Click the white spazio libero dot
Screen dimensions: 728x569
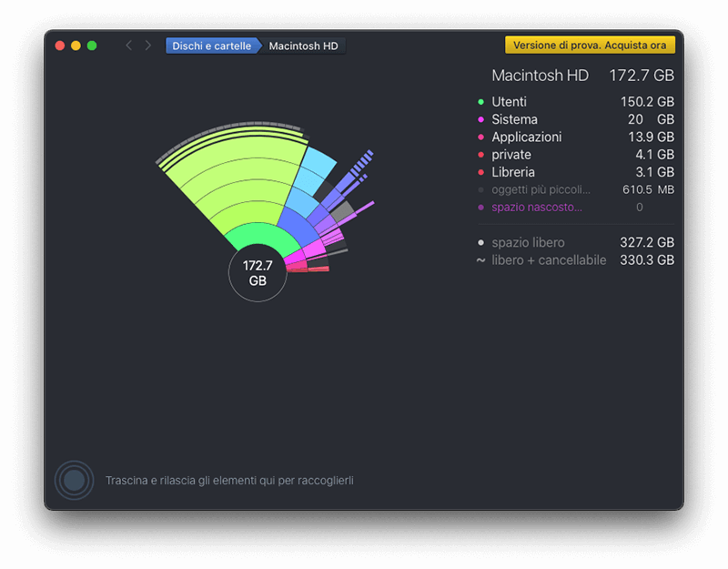point(480,243)
